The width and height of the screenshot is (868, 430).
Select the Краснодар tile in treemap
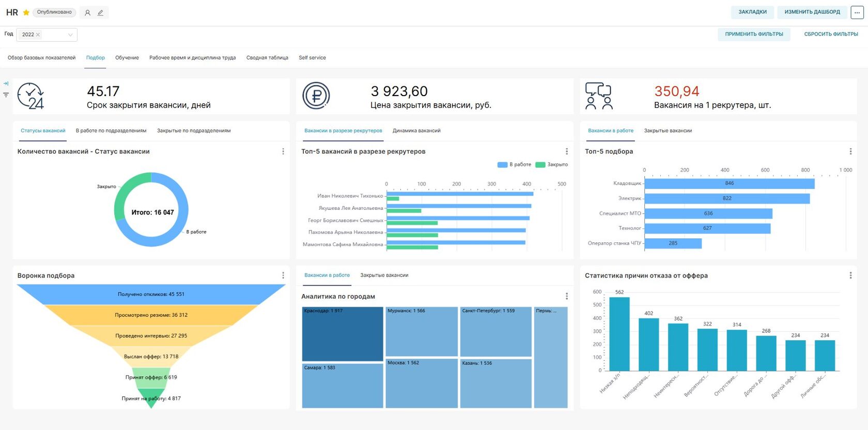(343, 334)
